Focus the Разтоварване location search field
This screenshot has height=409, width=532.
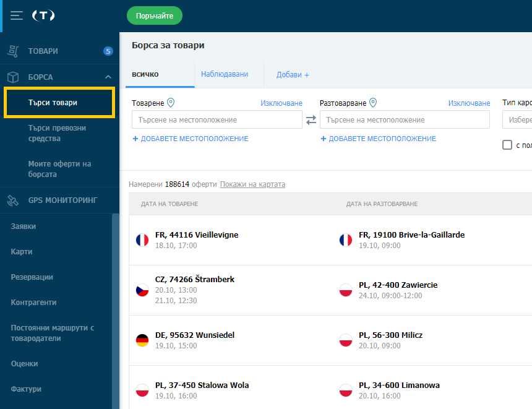point(405,119)
